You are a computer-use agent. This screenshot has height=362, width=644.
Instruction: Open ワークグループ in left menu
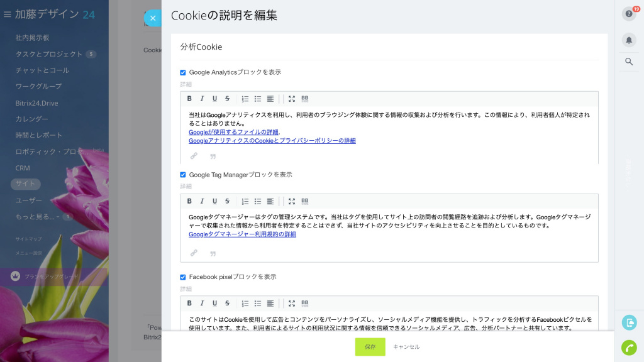(x=38, y=86)
